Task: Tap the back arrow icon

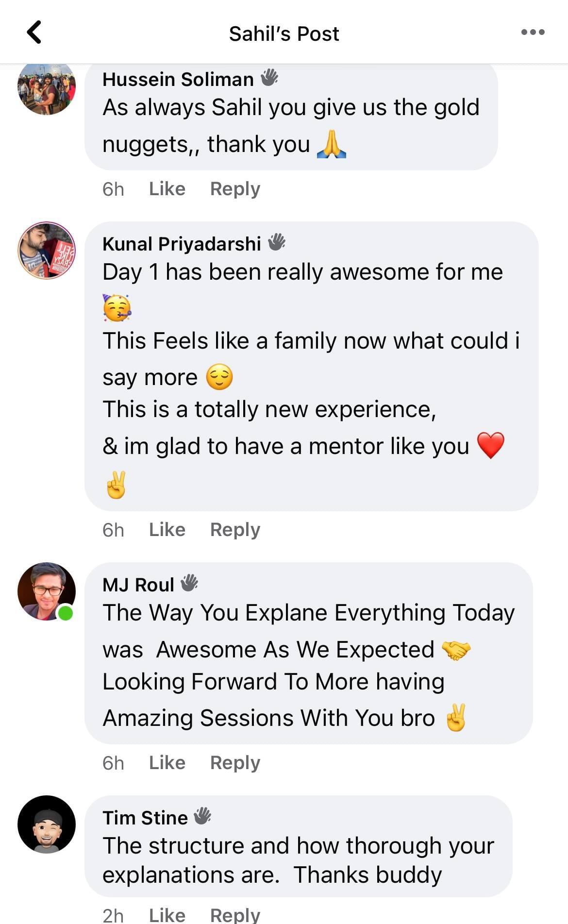Action: [x=34, y=33]
